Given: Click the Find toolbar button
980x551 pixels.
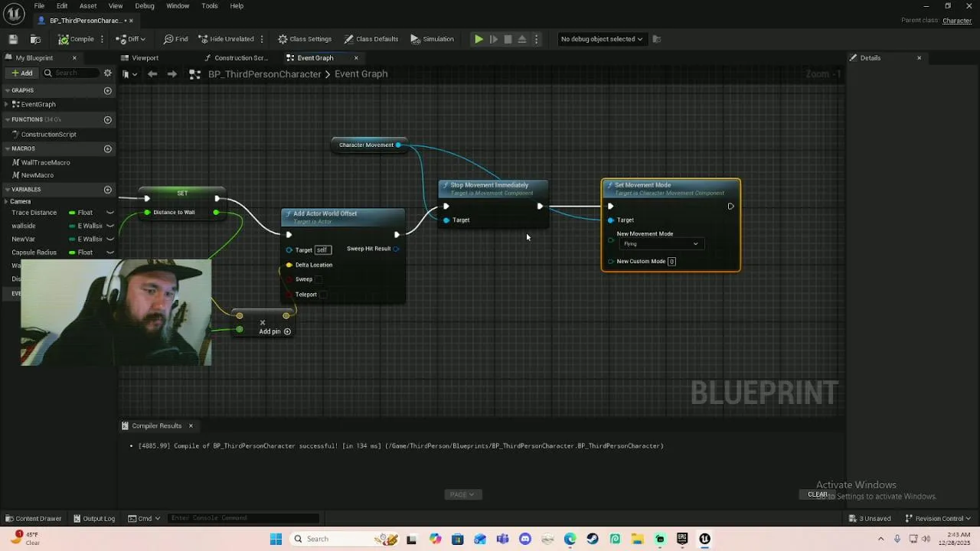Looking at the screenshot, I should [175, 39].
